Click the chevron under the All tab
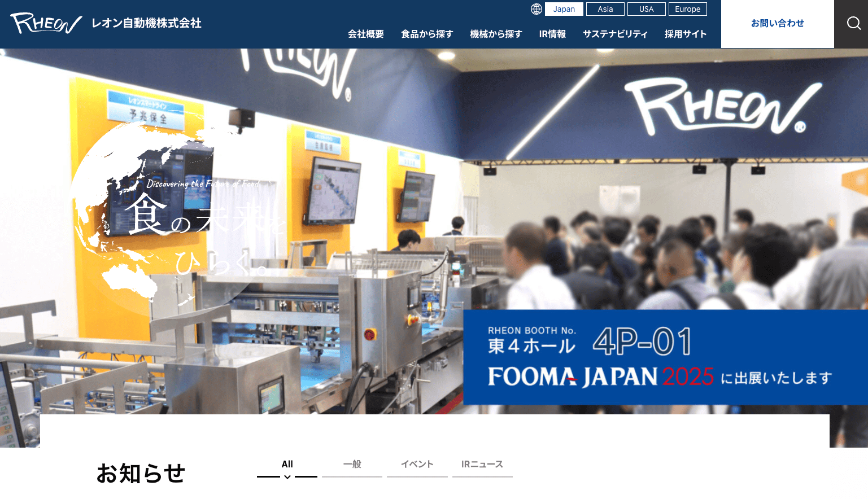 [287, 477]
